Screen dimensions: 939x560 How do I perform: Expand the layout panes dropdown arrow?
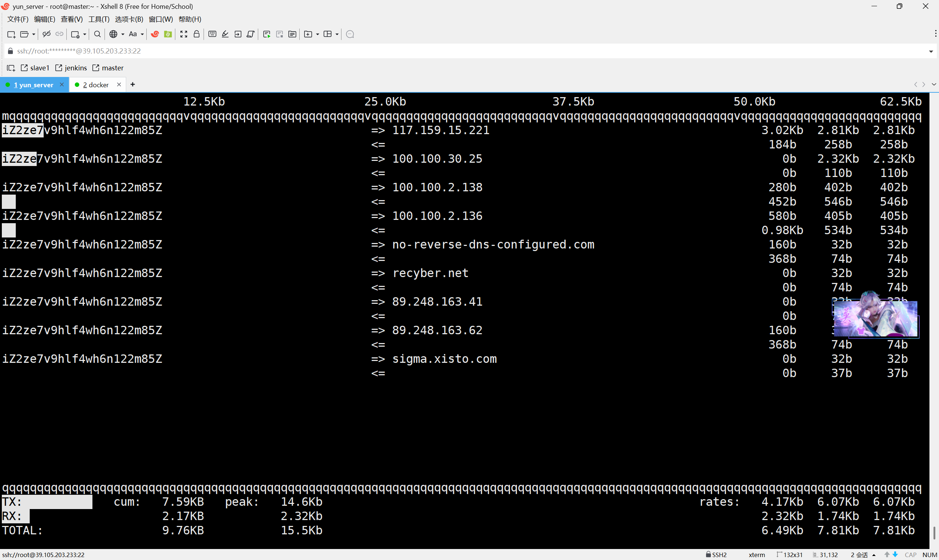[337, 34]
